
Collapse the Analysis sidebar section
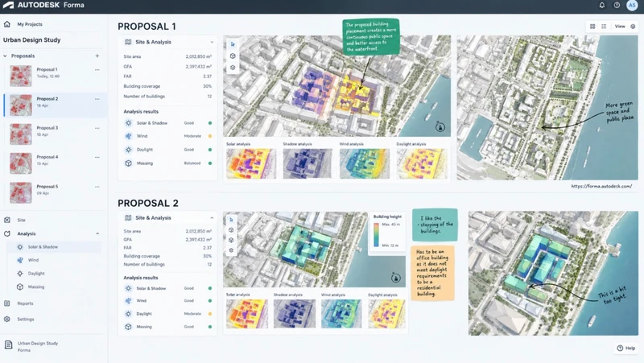coord(97,233)
